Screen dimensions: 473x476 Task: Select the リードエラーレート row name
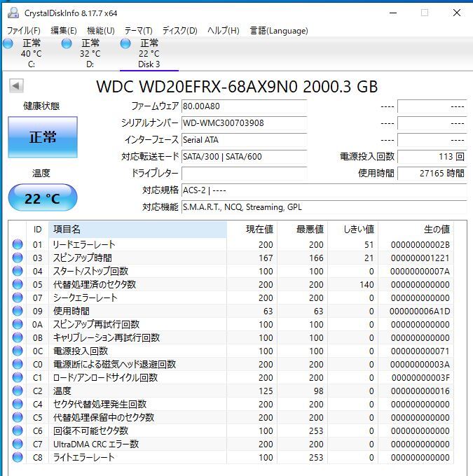84,244
